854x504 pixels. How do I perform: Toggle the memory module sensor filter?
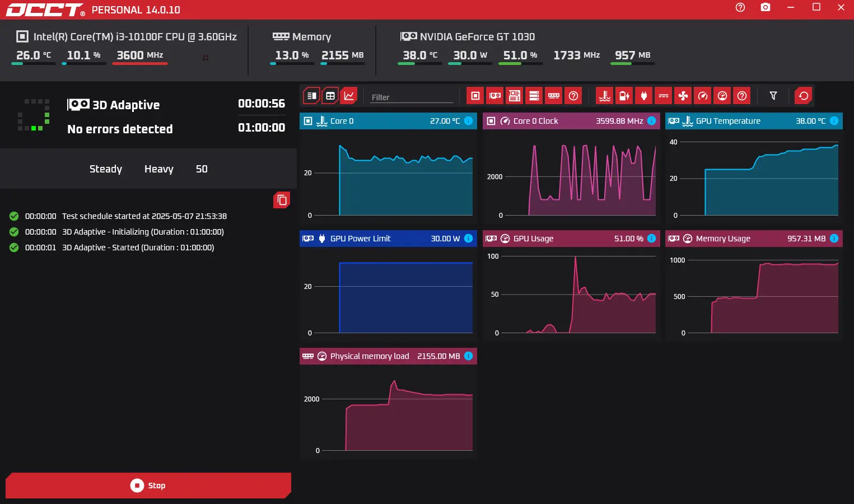554,96
